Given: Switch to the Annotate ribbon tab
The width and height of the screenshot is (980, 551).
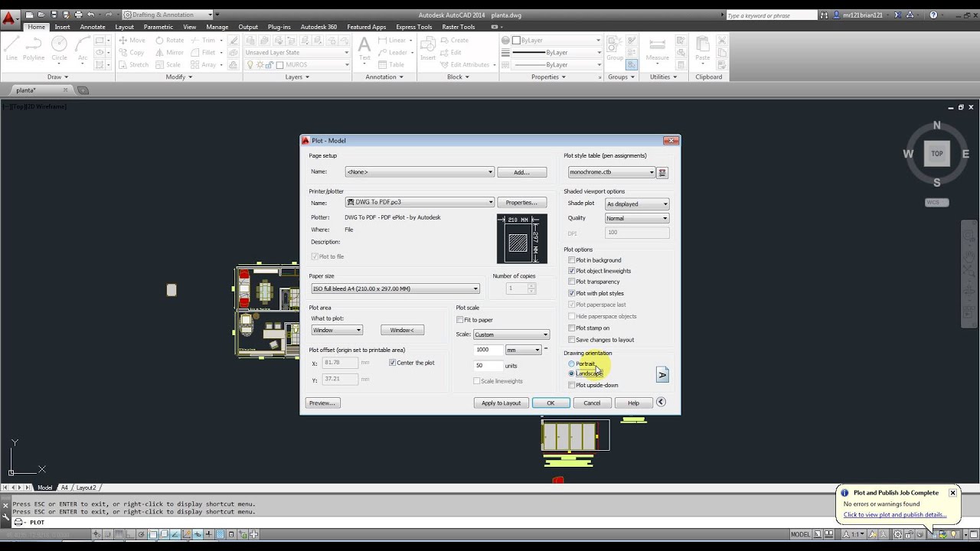Looking at the screenshot, I should pos(93,27).
